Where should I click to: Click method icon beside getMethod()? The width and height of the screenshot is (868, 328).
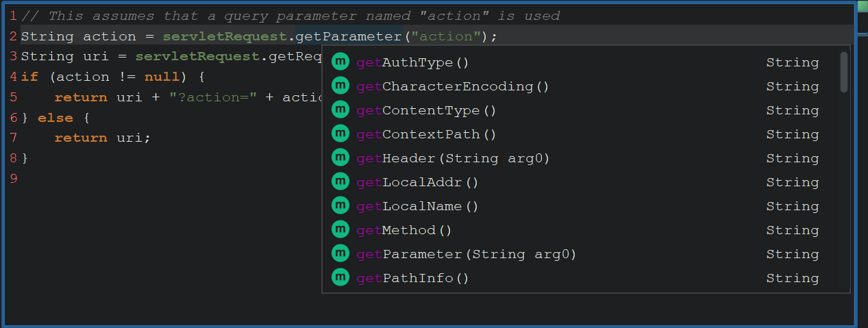pos(340,229)
